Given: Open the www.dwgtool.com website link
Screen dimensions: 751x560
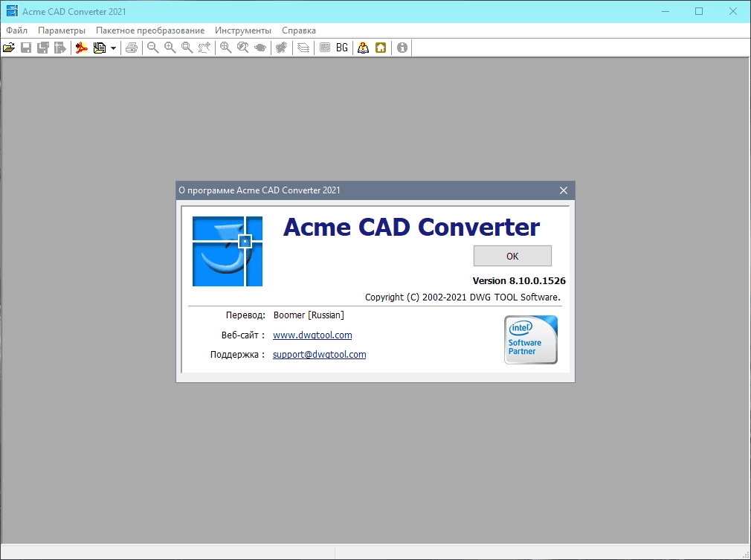Looking at the screenshot, I should pyautogui.click(x=312, y=335).
